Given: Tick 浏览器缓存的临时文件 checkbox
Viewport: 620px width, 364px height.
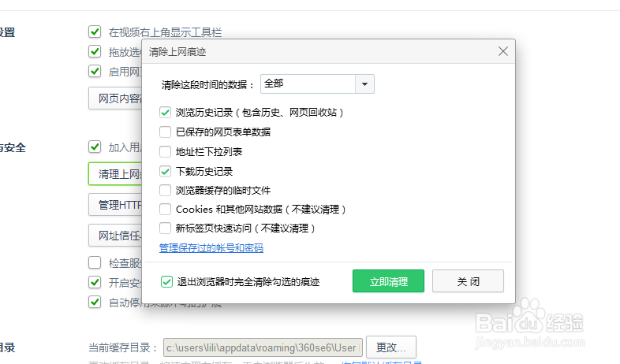Looking at the screenshot, I should [166, 191].
